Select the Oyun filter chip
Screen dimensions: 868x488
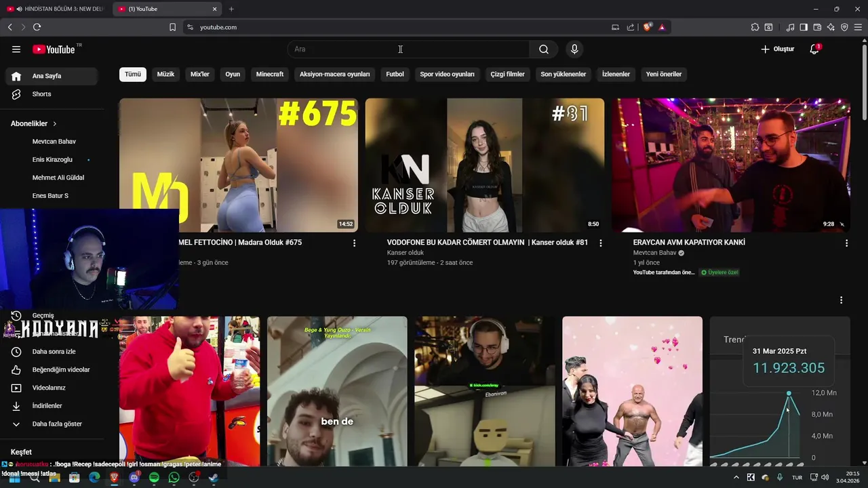coord(233,74)
